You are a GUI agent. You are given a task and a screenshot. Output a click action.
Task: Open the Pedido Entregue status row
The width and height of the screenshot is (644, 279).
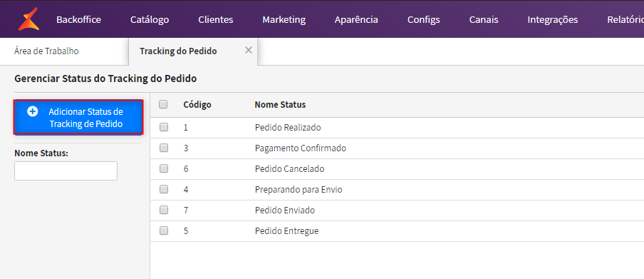(x=397, y=231)
